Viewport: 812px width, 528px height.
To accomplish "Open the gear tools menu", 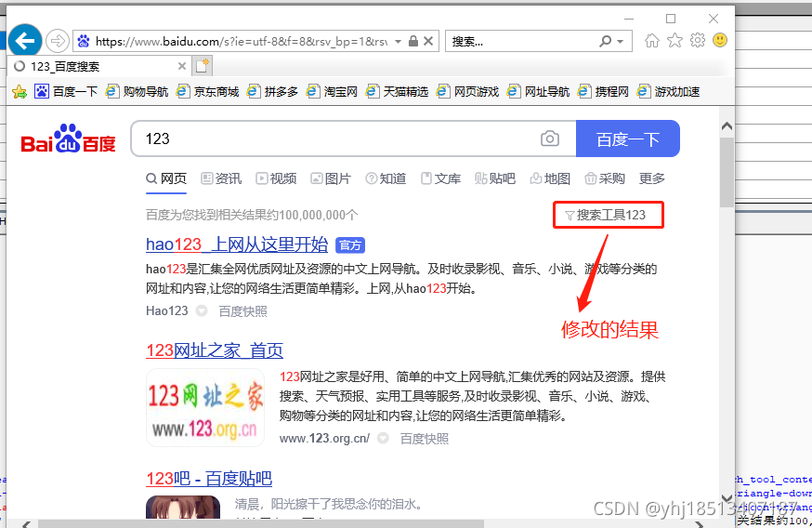I will (x=698, y=40).
